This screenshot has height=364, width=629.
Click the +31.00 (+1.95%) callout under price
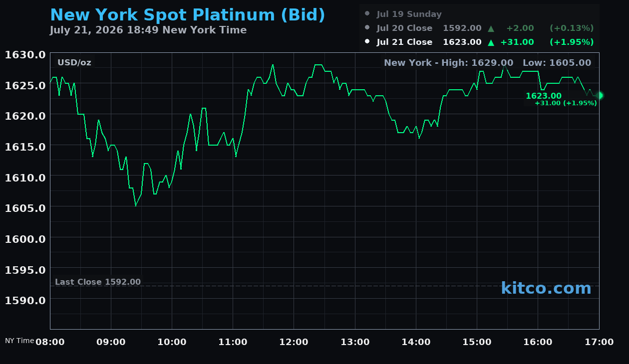tap(566, 103)
